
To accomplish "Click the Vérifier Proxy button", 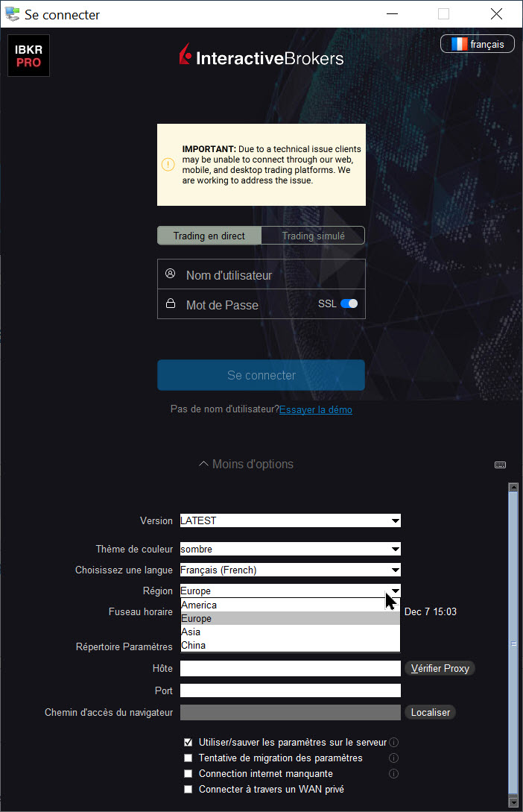I will pos(440,669).
